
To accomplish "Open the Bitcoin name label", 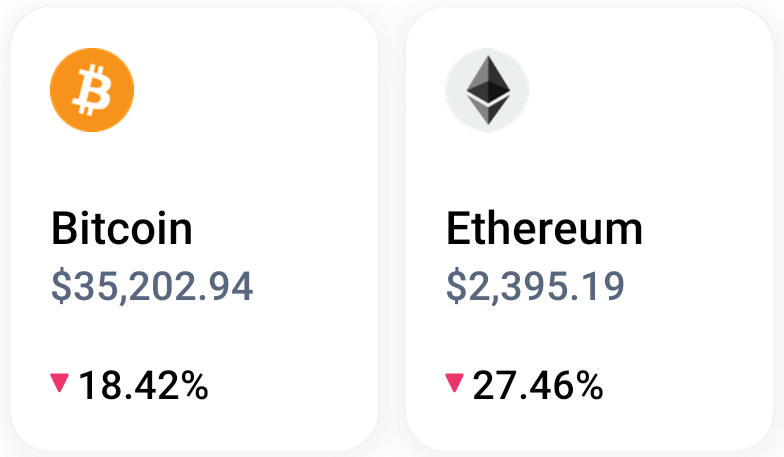I will (x=121, y=229).
